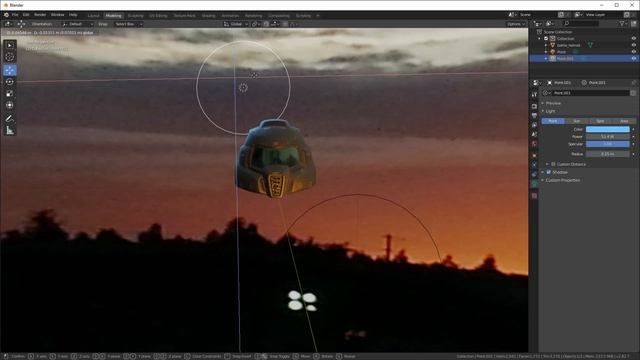Open the Drag Select Box dropdown

pos(128,24)
